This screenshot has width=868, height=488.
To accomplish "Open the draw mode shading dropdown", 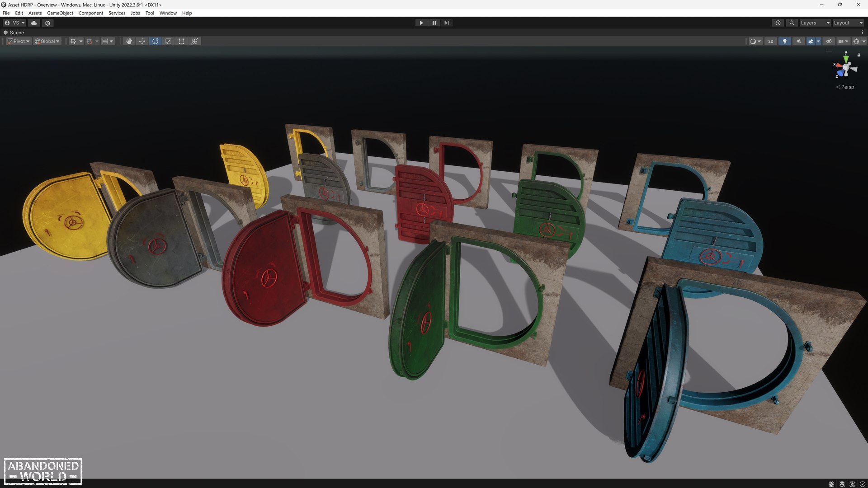I will click(x=755, y=41).
